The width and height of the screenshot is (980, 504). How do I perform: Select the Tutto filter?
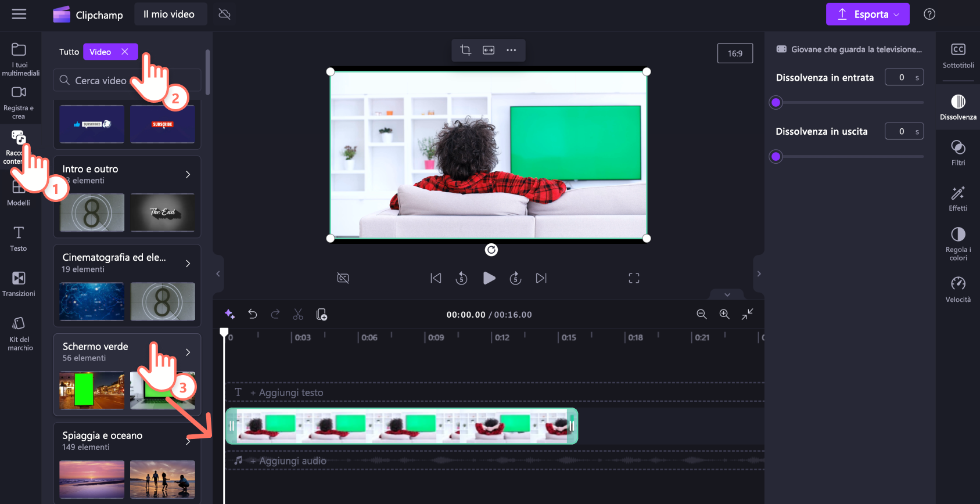coord(69,52)
